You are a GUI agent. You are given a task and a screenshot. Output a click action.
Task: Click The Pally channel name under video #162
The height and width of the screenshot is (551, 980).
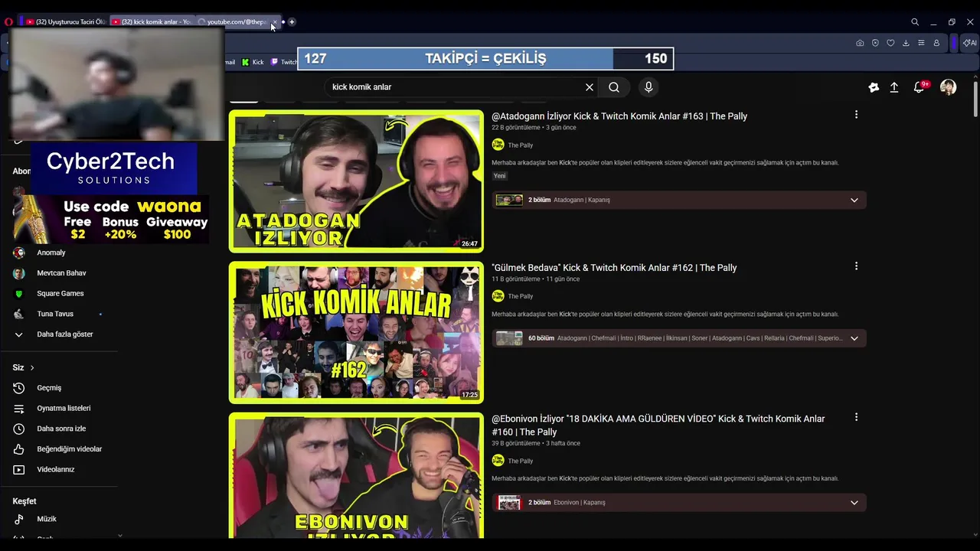click(521, 296)
